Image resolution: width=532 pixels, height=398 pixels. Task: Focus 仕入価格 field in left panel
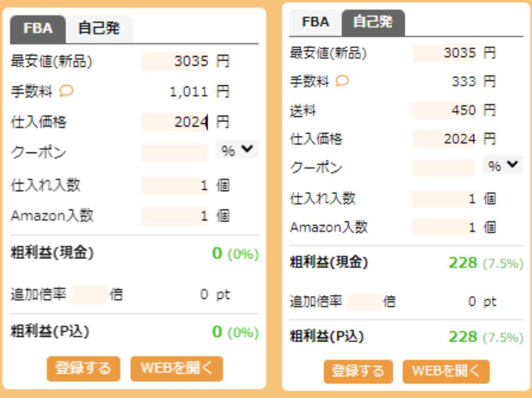point(174,122)
